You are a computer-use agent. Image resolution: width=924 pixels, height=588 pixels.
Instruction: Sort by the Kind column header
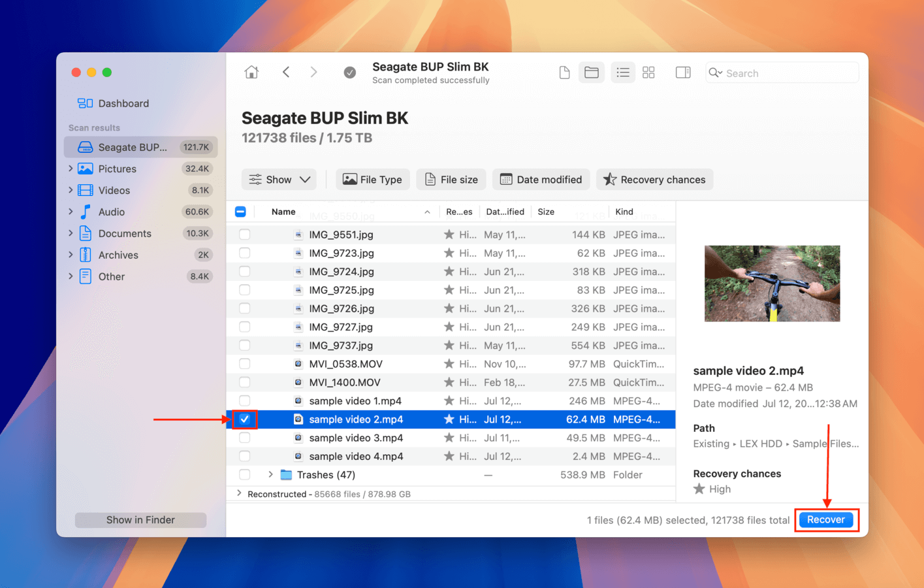[624, 212]
